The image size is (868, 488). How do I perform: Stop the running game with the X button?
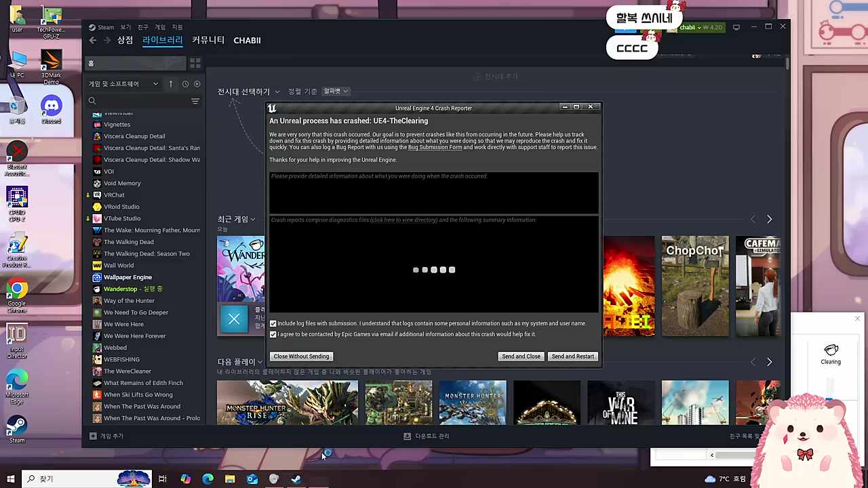pyautogui.click(x=234, y=319)
